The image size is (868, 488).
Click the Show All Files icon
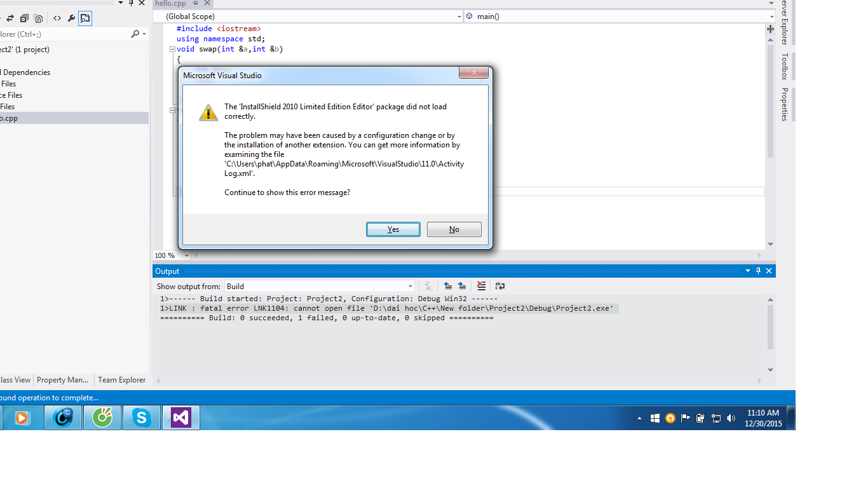click(38, 18)
